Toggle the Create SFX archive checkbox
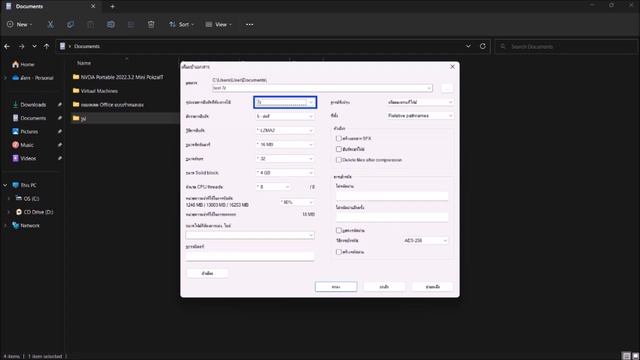This screenshot has height=360, width=640. pyautogui.click(x=338, y=138)
